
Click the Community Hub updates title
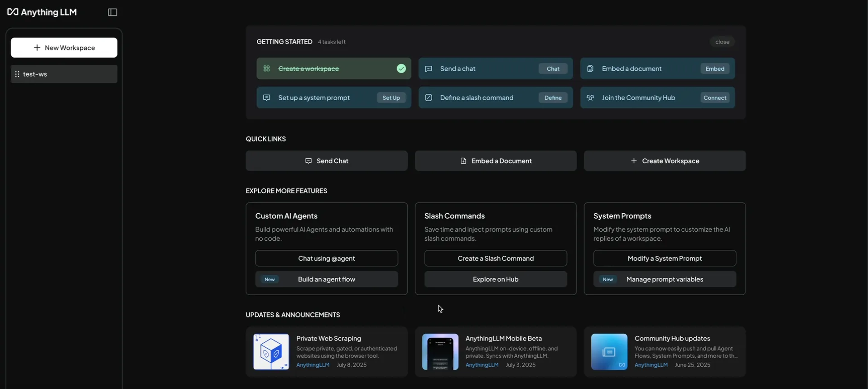coord(672,339)
